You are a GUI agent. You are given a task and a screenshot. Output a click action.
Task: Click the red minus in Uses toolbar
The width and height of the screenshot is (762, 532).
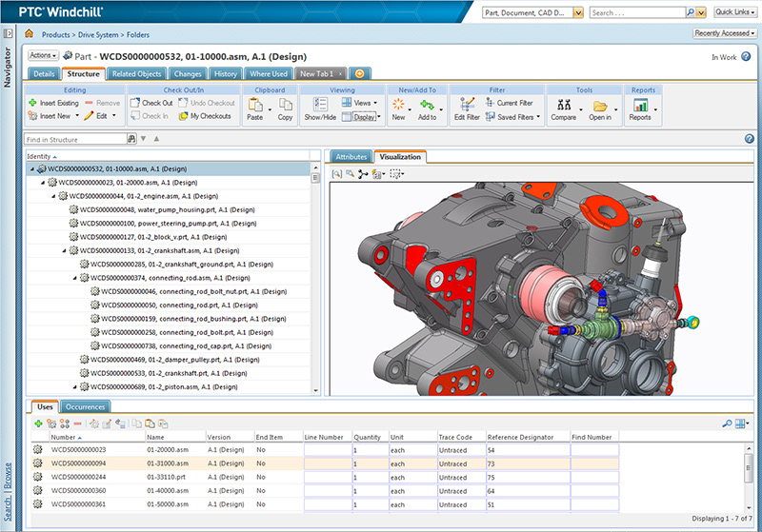coord(78,424)
